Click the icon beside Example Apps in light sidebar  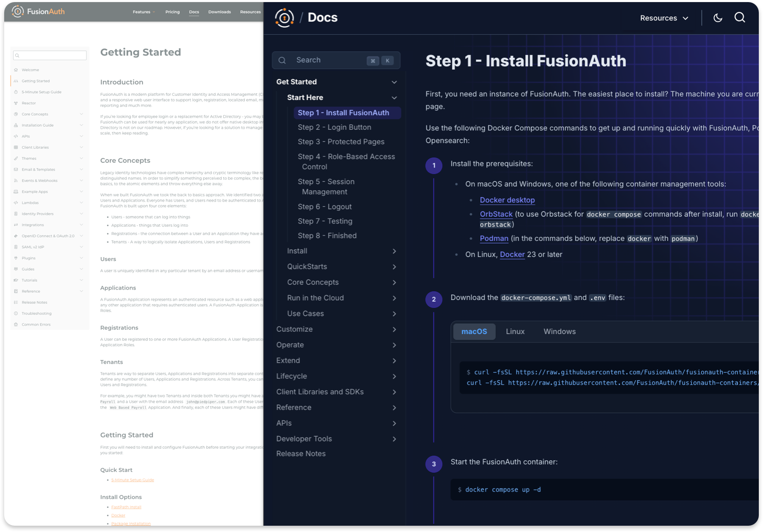point(16,192)
